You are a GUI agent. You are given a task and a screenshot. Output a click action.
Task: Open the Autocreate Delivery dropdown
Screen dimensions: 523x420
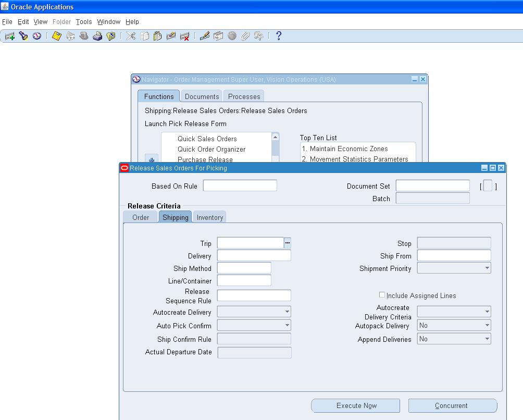tap(287, 312)
